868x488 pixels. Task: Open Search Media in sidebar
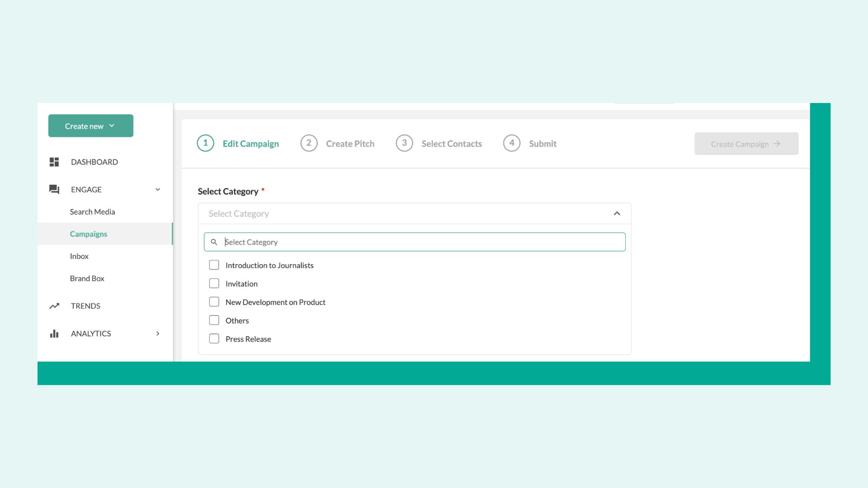(x=92, y=211)
